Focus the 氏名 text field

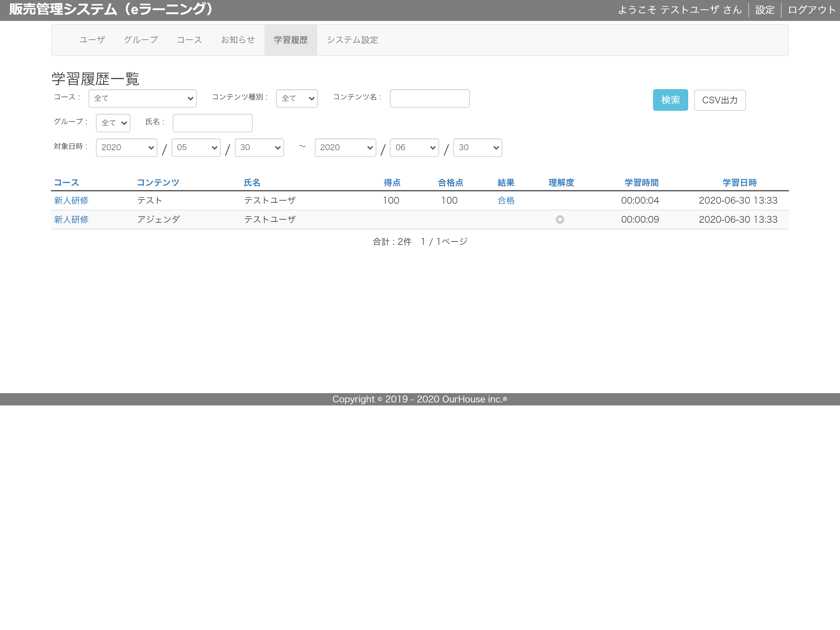coord(212,123)
